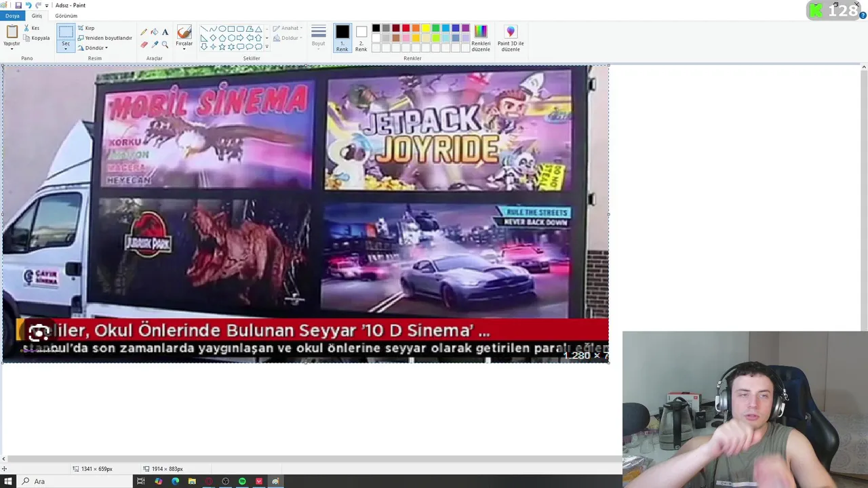868x488 pixels.
Task: Open Spotify from the taskbar
Action: click(242, 481)
